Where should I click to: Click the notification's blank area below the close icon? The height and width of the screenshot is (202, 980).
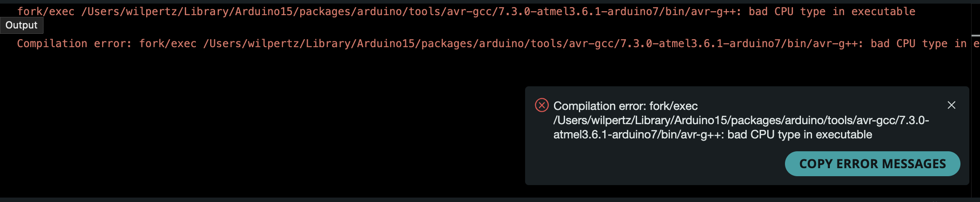(951, 129)
